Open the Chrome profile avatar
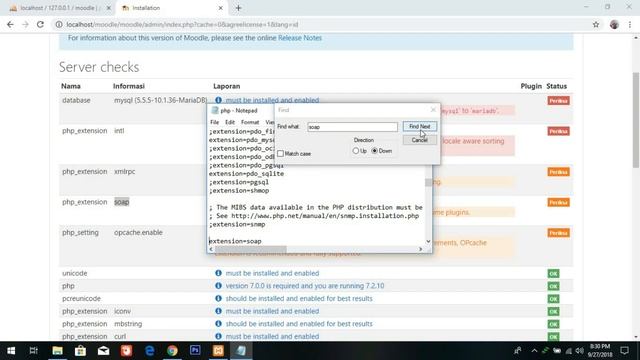Image resolution: width=640 pixels, height=360 pixels. [614, 24]
